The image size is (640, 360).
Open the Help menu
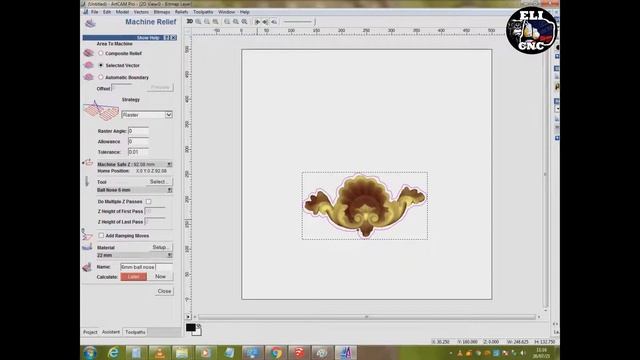click(x=244, y=12)
